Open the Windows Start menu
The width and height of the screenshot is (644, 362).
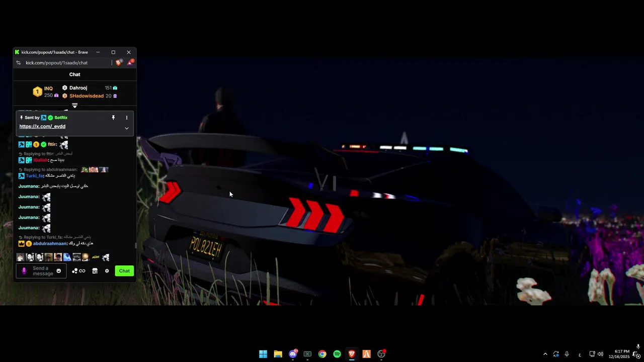(x=263, y=354)
